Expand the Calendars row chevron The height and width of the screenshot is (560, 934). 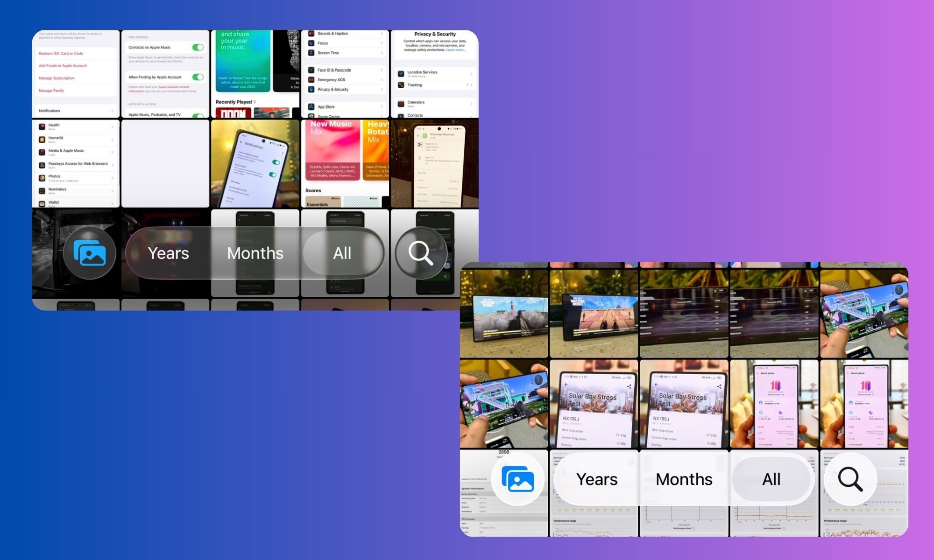tap(471, 104)
